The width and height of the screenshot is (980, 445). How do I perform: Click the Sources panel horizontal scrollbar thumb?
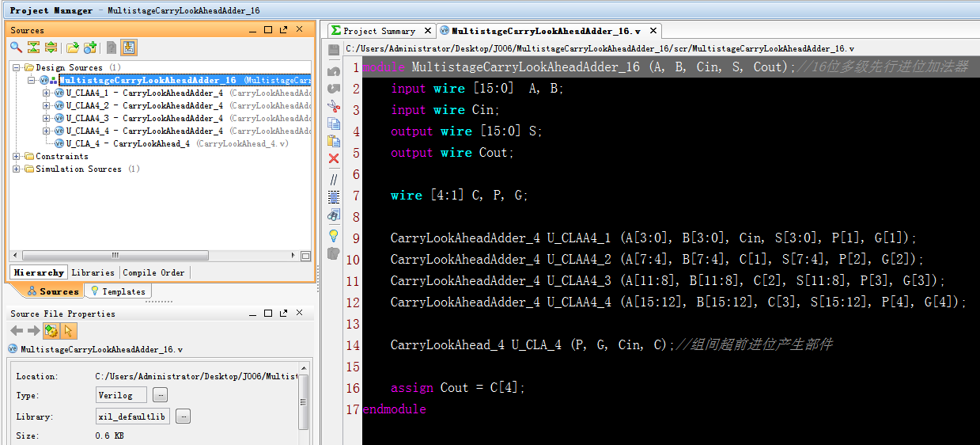coord(115,256)
